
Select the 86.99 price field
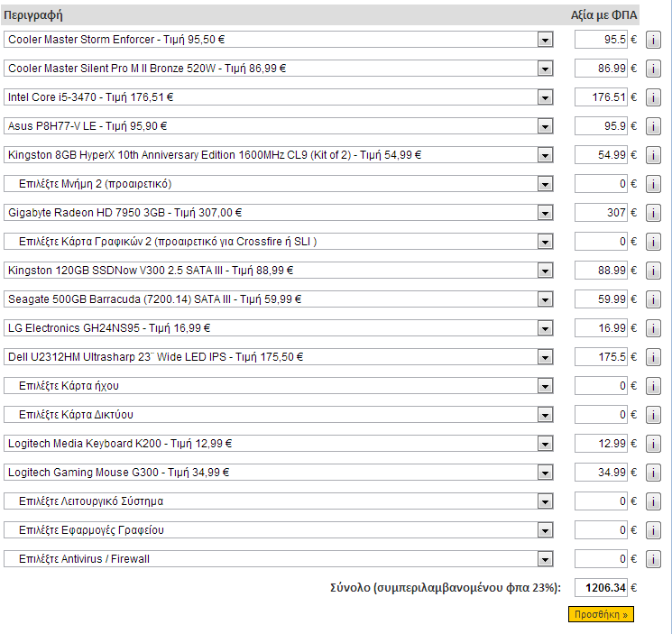[601, 69]
